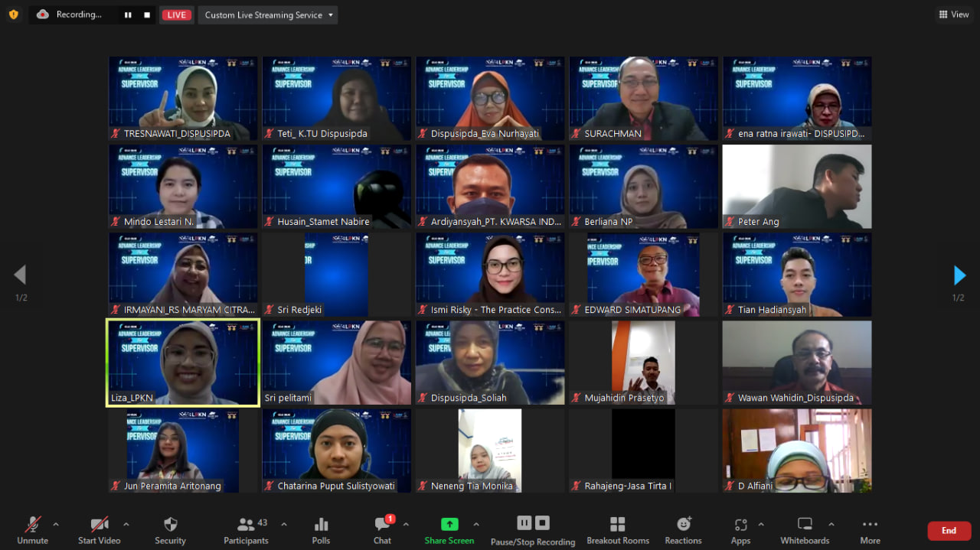The image size is (980, 550).
Task: Unmute the microphone
Action: [33, 530]
